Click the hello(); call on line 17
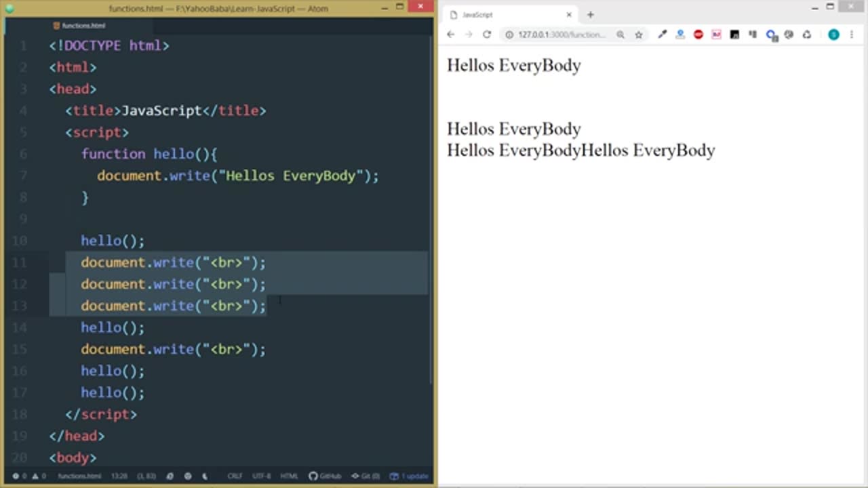Image resolution: width=868 pixels, height=488 pixels. pos(113,392)
